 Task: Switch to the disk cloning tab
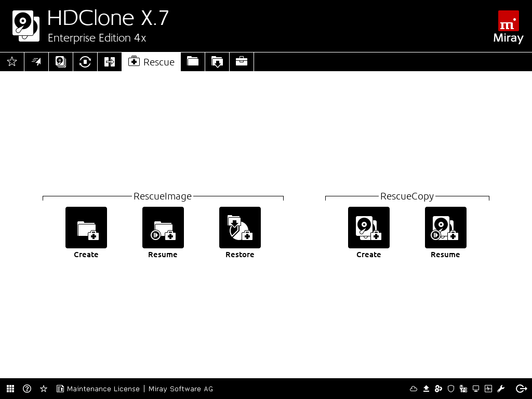click(x=61, y=62)
